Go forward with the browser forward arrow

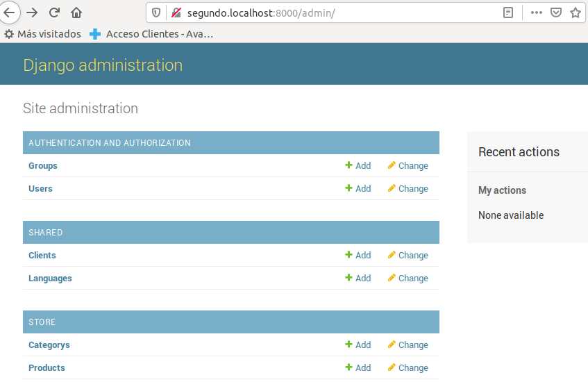tap(32, 13)
